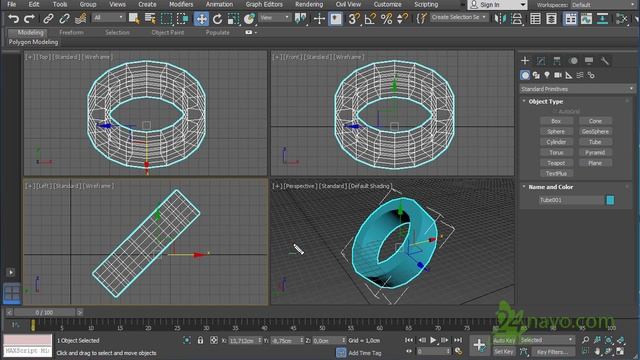Click the Teapot primitive button
This screenshot has width=640, height=360.
point(556,163)
